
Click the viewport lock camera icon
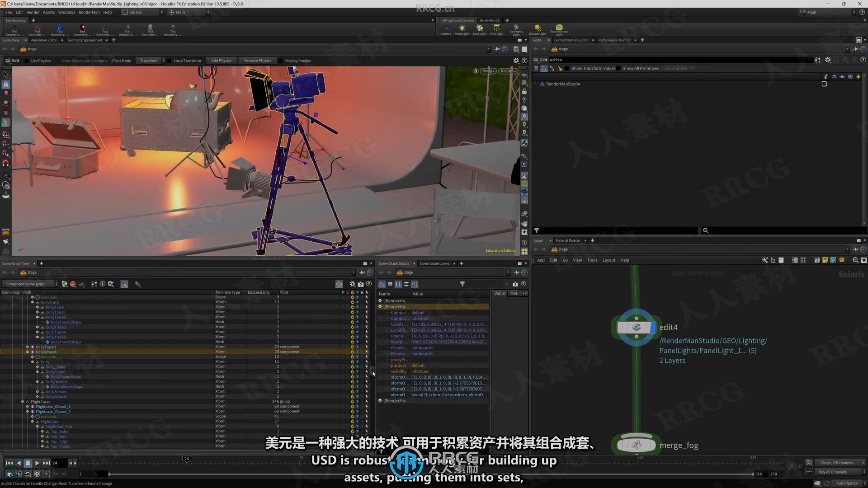pos(476,71)
